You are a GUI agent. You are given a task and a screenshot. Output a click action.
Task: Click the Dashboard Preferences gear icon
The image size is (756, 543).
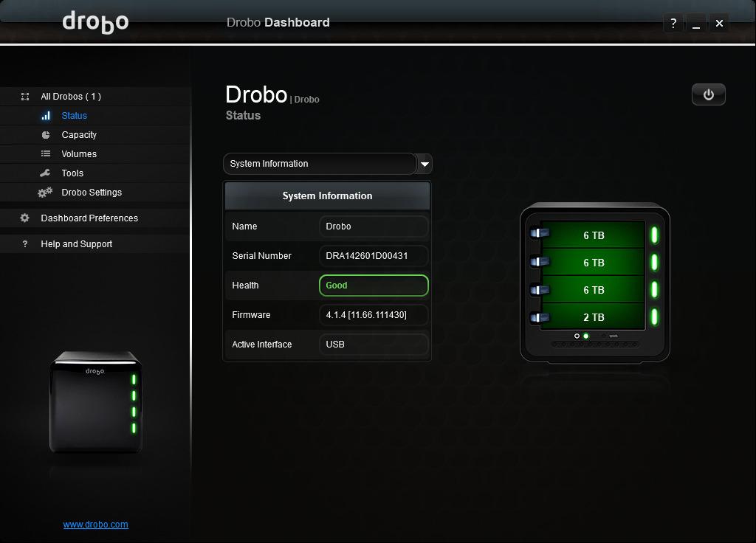[24, 218]
